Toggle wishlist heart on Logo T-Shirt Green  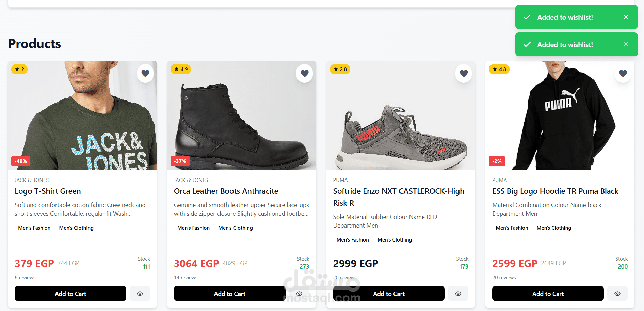point(145,73)
